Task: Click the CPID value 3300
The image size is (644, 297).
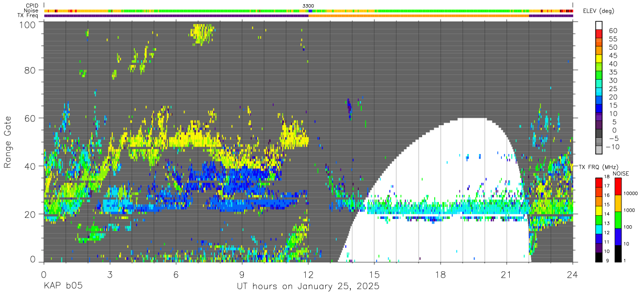Action: click(x=308, y=6)
